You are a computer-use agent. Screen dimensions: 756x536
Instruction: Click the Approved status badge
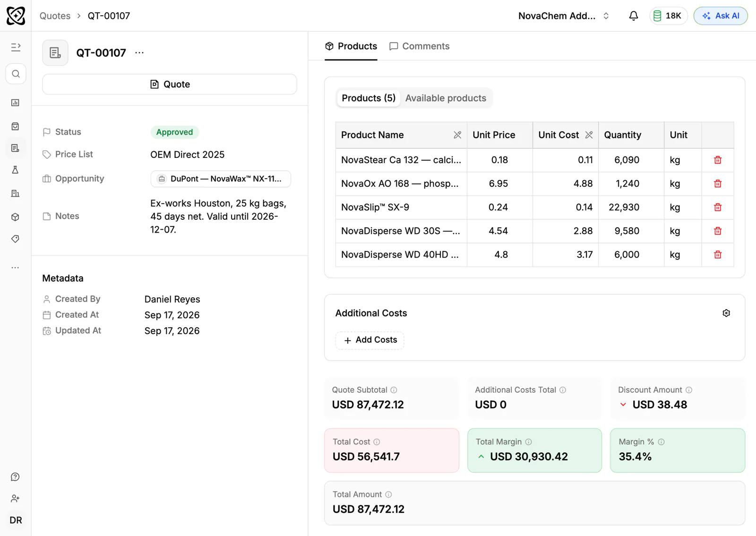pyautogui.click(x=174, y=132)
